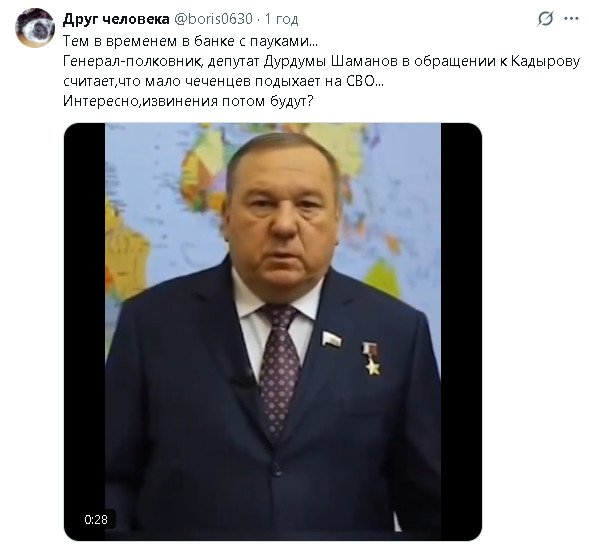Click the question Интересно, извинения потом будут?
The image size is (589, 547).
click(x=188, y=101)
